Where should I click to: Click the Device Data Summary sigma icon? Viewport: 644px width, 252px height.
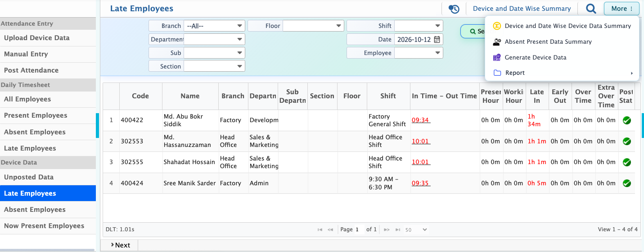497,26
